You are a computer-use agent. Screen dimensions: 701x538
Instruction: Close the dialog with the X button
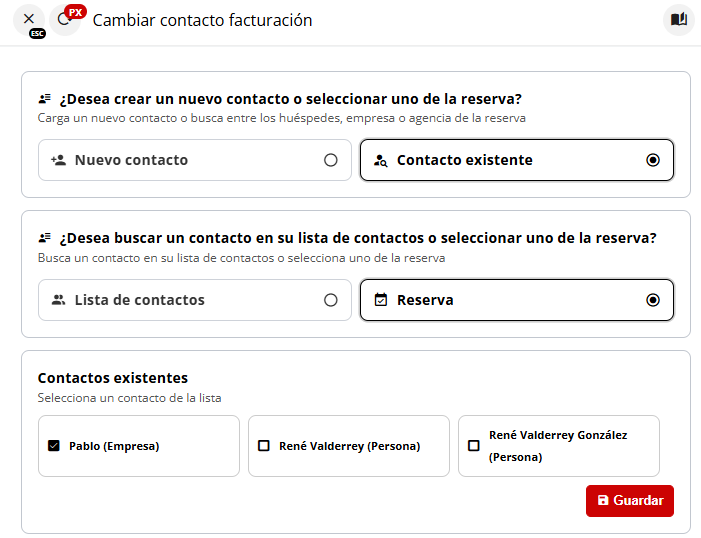[29, 20]
